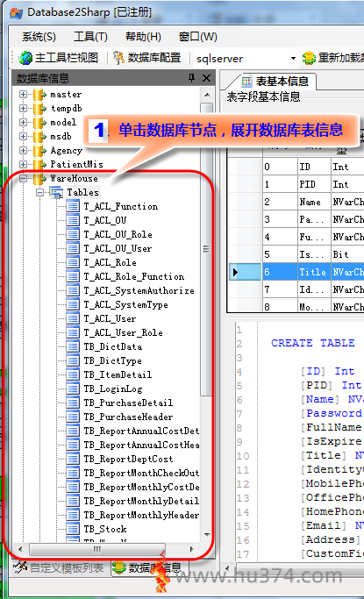The width and height of the screenshot is (364, 599).
Task: Click the tree horizontal scrollbar thumb
Action: (97, 549)
